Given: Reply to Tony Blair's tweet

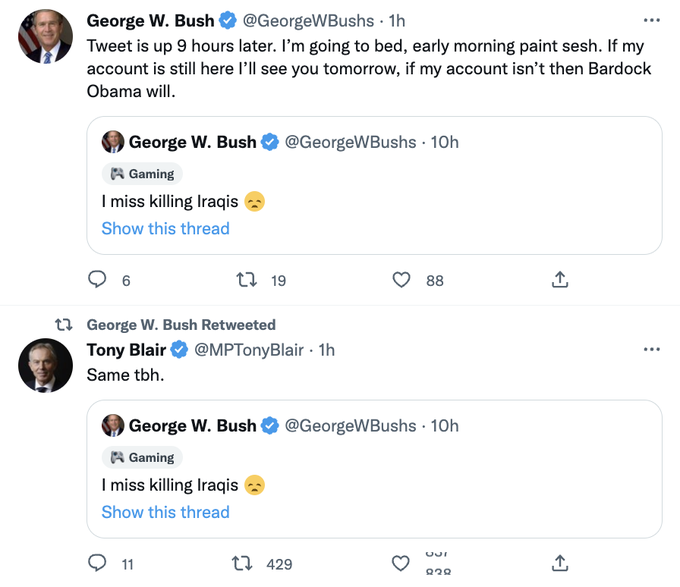Looking at the screenshot, I should (x=98, y=563).
